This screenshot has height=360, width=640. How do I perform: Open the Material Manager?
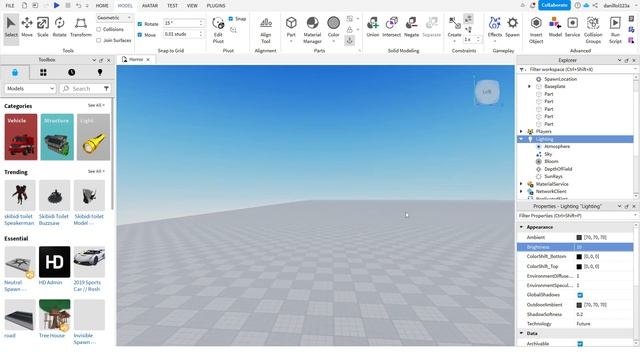coord(312,29)
